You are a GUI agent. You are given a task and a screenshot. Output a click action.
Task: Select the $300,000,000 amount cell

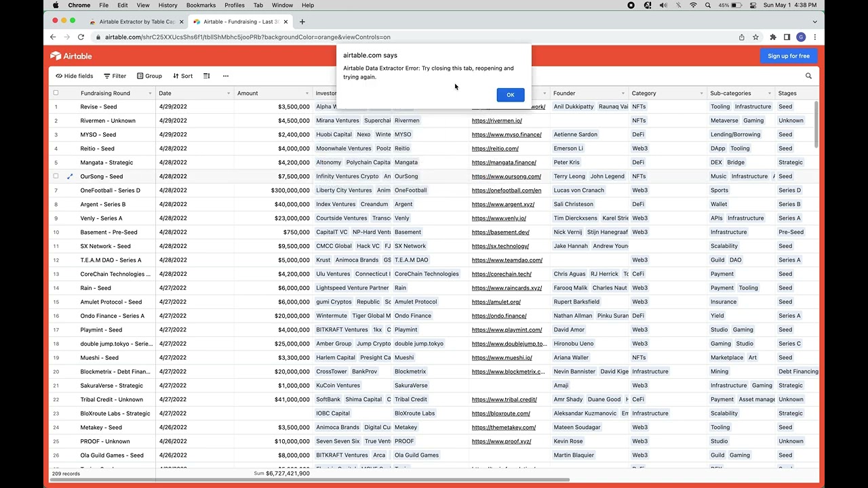[x=273, y=190]
